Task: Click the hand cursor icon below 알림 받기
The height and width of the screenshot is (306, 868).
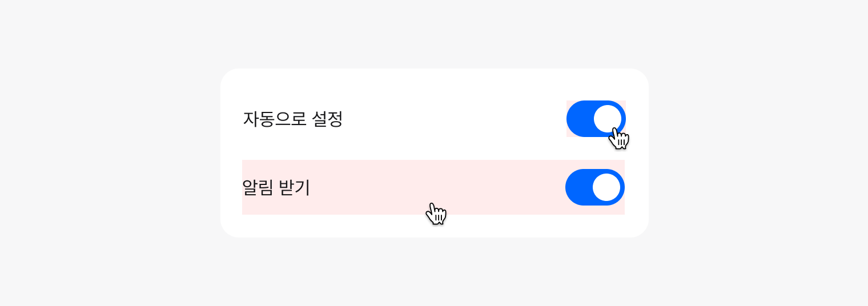Action: click(x=436, y=214)
